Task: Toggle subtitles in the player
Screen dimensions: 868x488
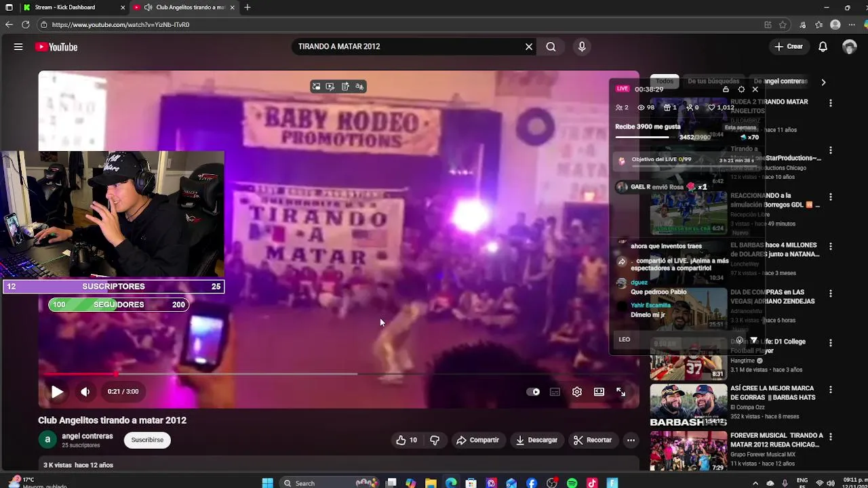Action: click(x=555, y=392)
